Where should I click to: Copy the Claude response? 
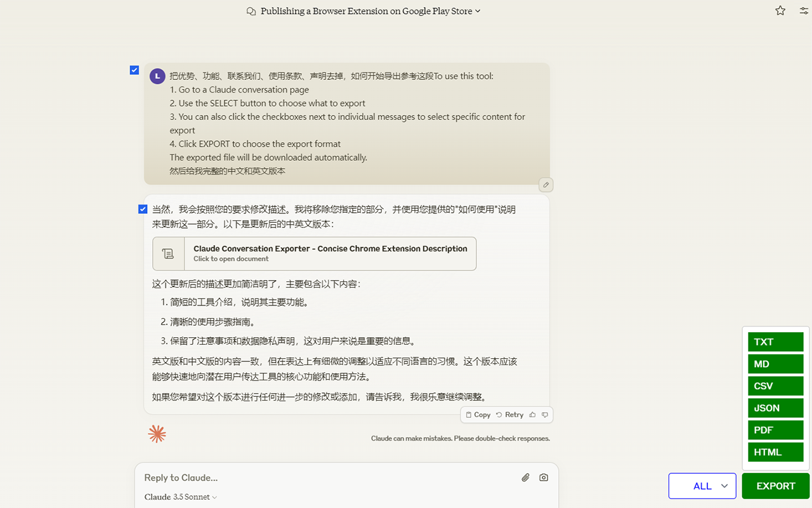(x=478, y=415)
